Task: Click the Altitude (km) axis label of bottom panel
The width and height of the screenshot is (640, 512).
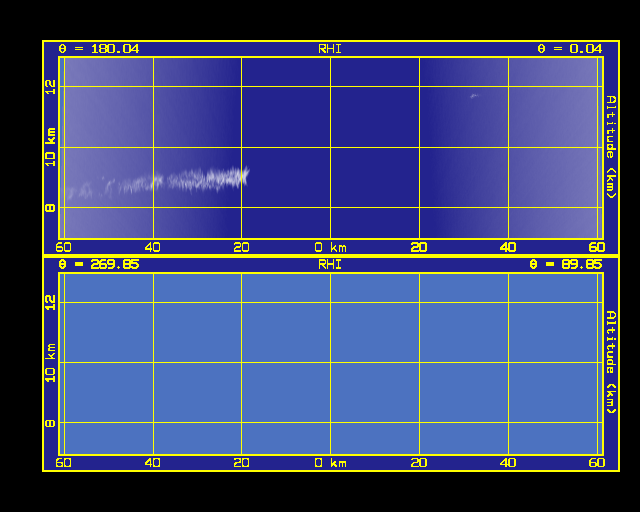Action: point(611,362)
